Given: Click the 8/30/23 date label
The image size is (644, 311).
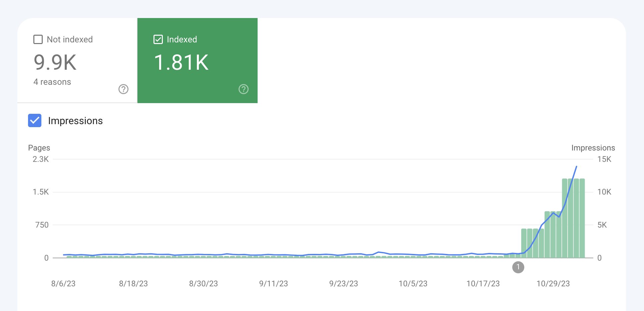Looking at the screenshot, I should point(204,284).
